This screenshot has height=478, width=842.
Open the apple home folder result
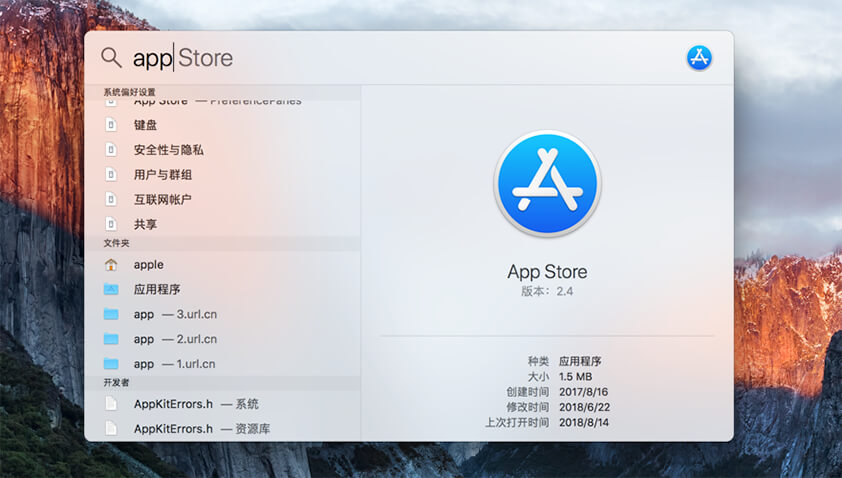click(x=222, y=264)
